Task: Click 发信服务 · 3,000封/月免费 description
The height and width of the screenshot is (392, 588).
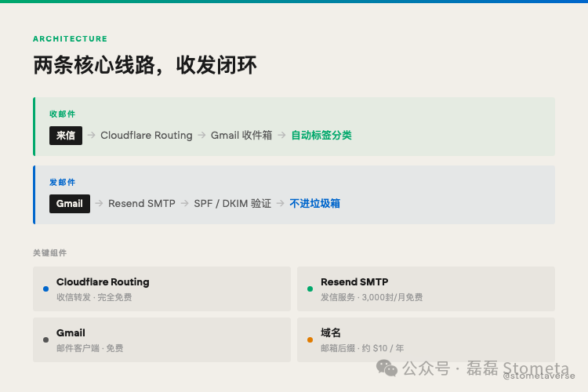Action: 372,297
